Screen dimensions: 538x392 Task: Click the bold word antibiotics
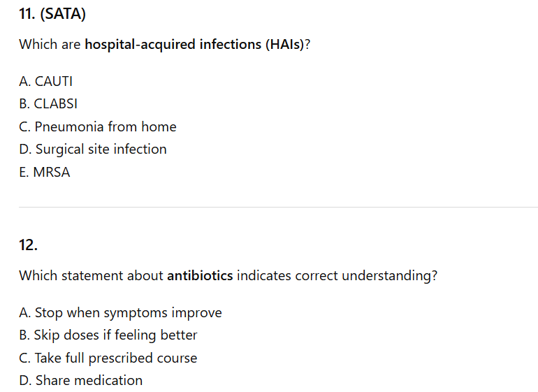pyautogui.click(x=200, y=275)
